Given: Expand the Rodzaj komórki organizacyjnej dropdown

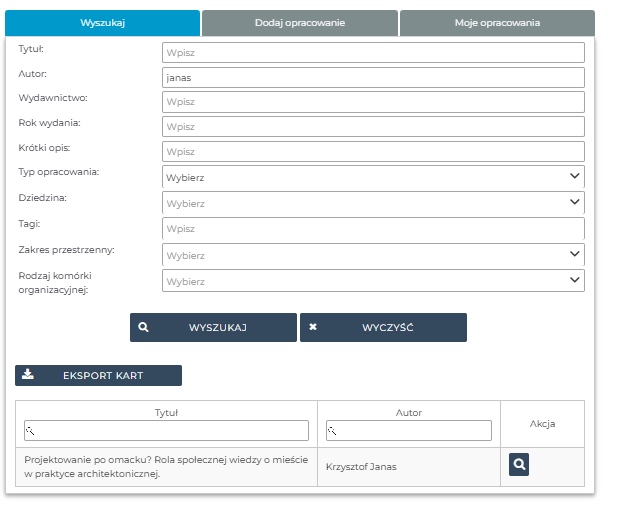Looking at the screenshot, I should (372, 281).
